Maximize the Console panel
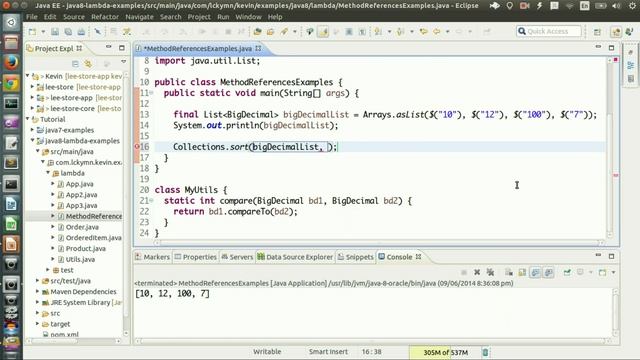This screenshot has height=360, width=640. 611,256
